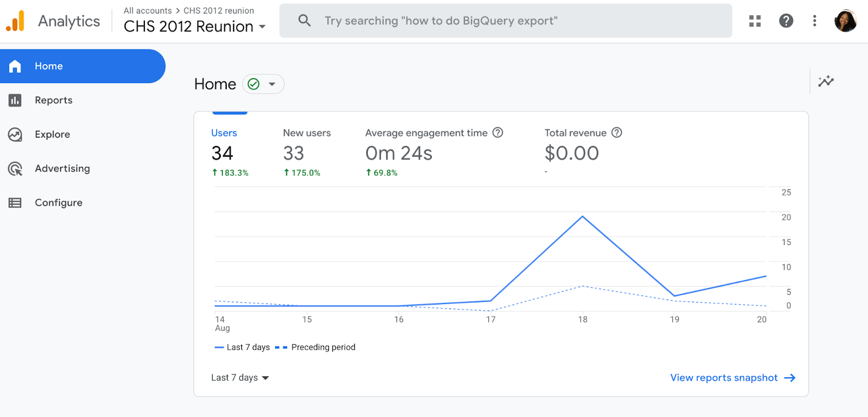Open the Last 7 days date range dropdown
868x417 pixels.
[x=240, y=378]
